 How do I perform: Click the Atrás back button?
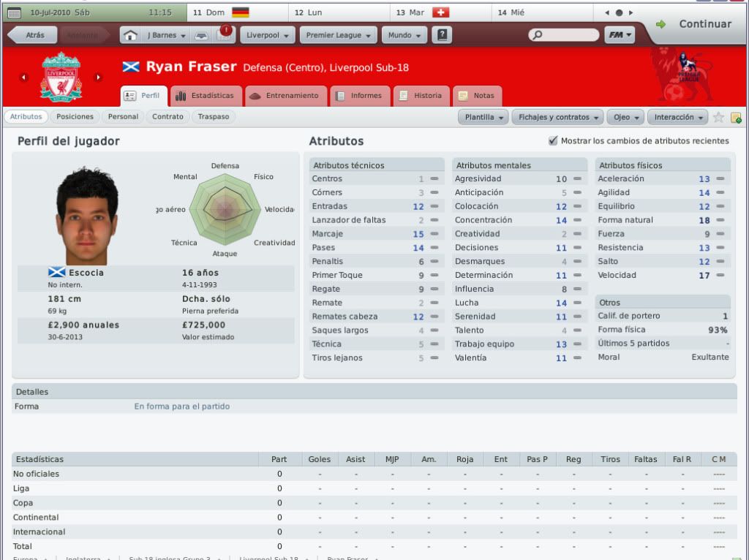point(33,35)
